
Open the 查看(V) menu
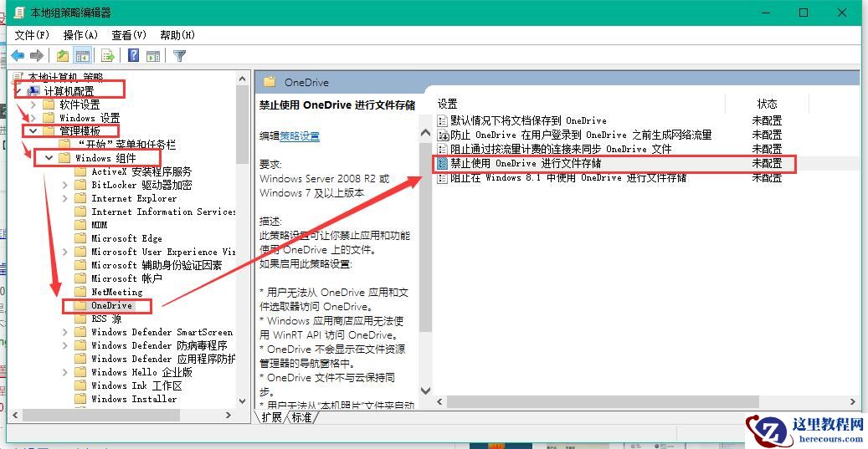[x=128, y=35]
